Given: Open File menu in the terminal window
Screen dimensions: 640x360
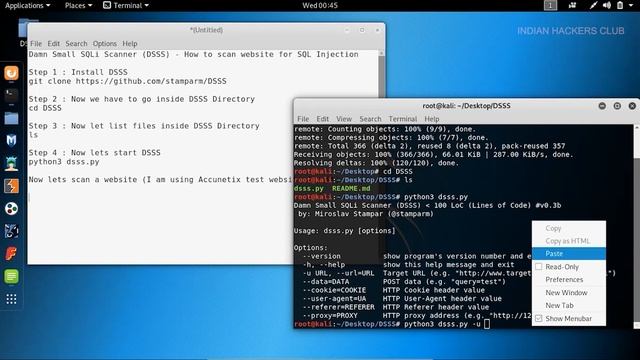Looking at the screenshot, I should pos(303,119).
